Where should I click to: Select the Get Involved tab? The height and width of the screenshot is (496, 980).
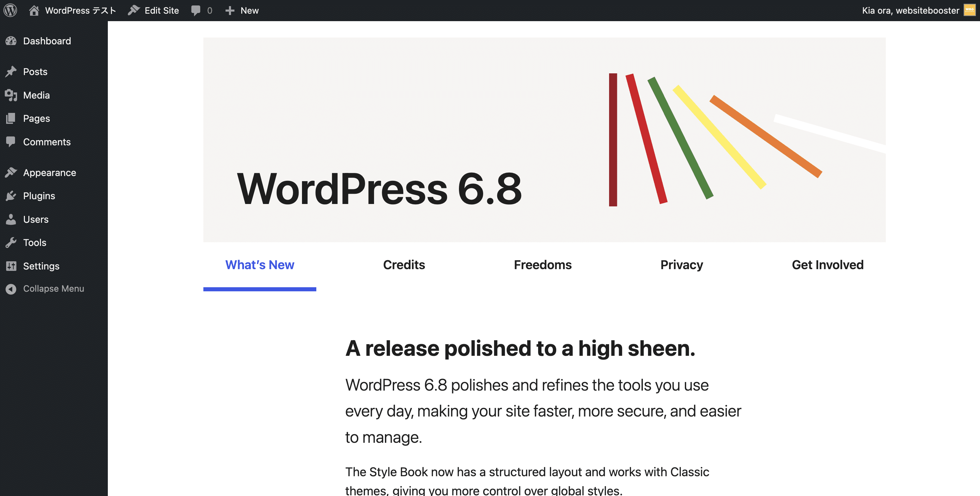click(x=828, y=265)
